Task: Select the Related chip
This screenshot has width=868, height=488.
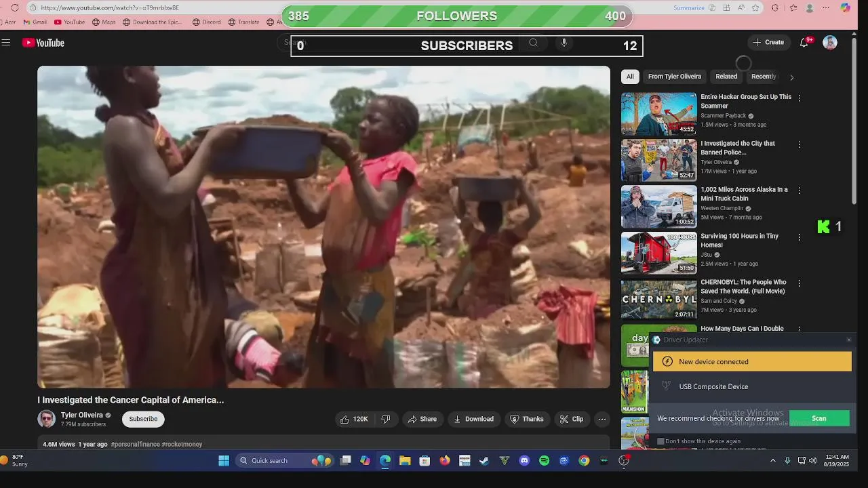Action: pos(726,77)
